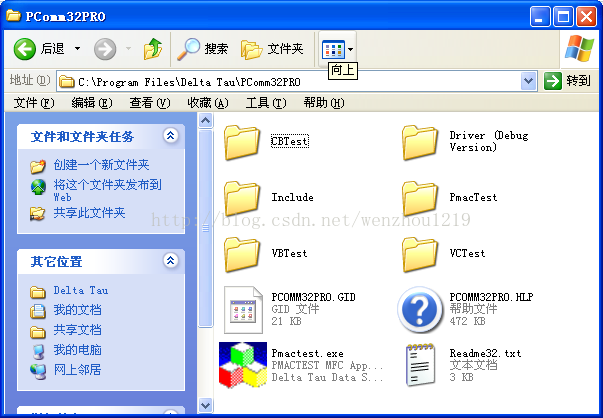Select the Driver (Debug Version) folder icon

[x=420, y=142]
